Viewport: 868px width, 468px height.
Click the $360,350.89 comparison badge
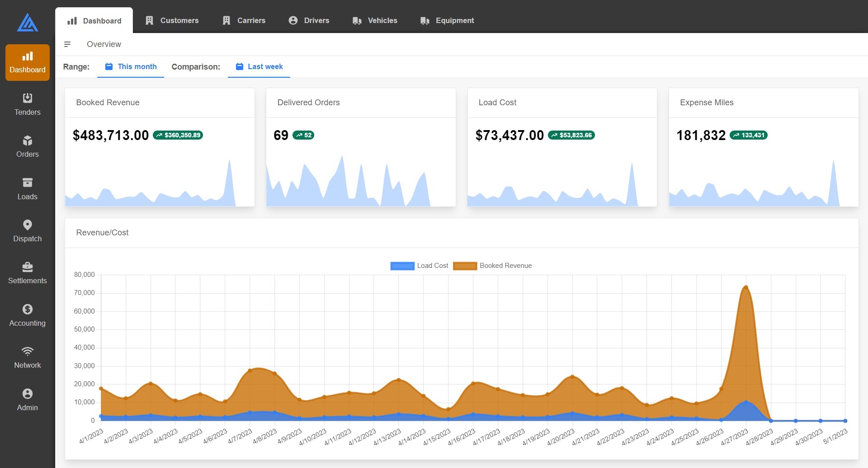[178, 135]
